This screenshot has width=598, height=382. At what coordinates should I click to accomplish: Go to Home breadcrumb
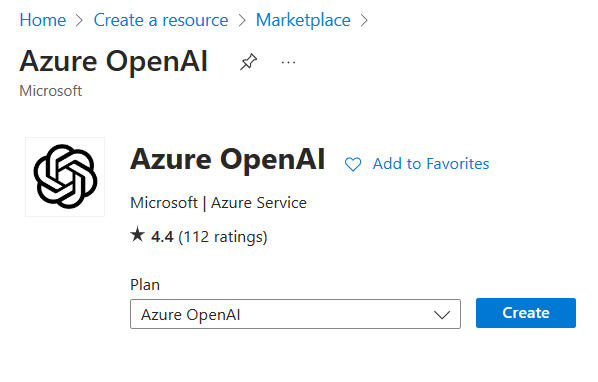pos(43,20)
